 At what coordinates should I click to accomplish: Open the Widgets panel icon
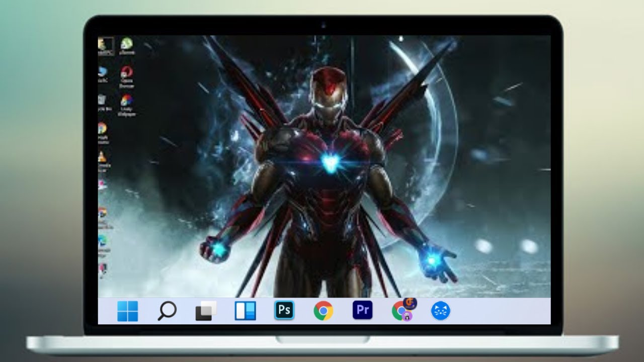(x=245, y=311)
